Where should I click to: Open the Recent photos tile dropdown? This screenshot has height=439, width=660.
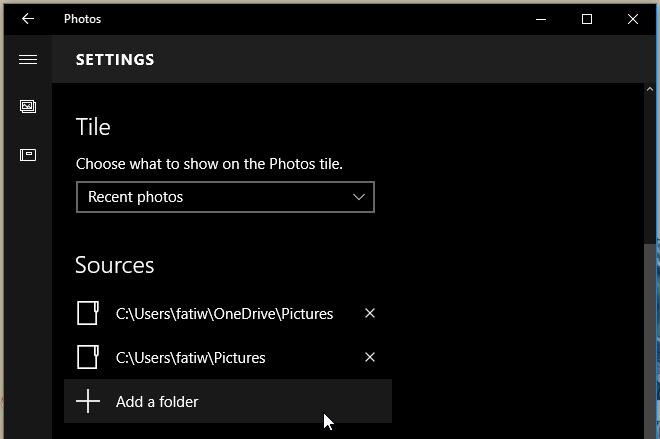click(225, 197)
